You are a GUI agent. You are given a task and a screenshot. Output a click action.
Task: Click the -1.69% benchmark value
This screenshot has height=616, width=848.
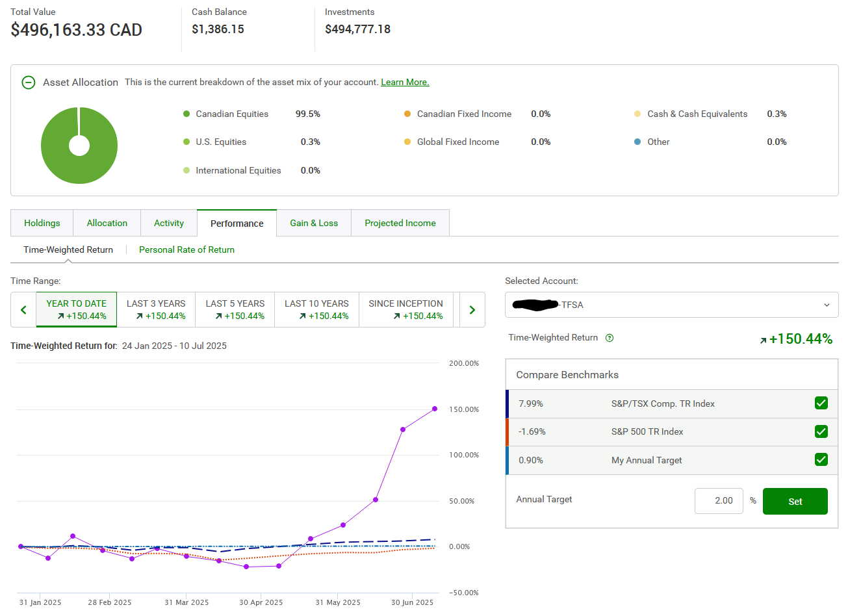click(532, 431)
